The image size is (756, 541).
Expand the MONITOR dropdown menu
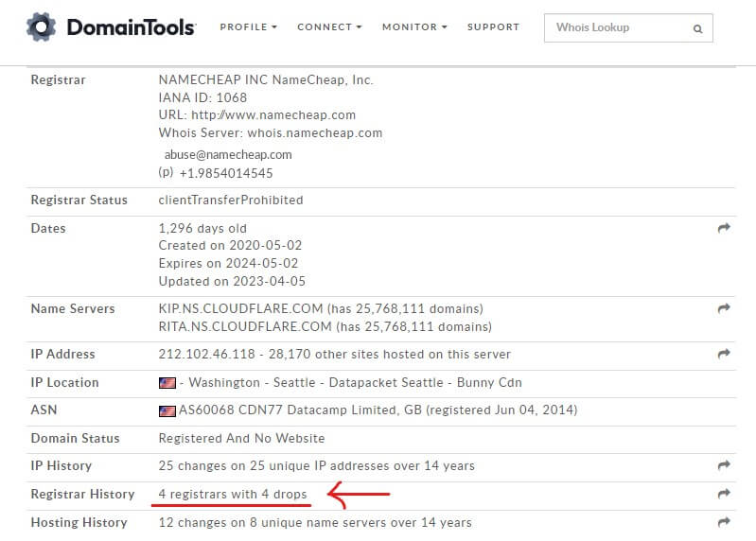pos(414,27)
